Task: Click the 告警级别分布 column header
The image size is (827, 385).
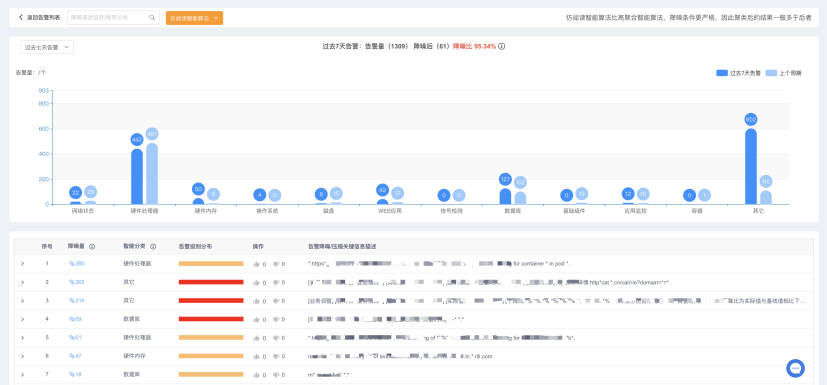Action: [x=196, y=246]
